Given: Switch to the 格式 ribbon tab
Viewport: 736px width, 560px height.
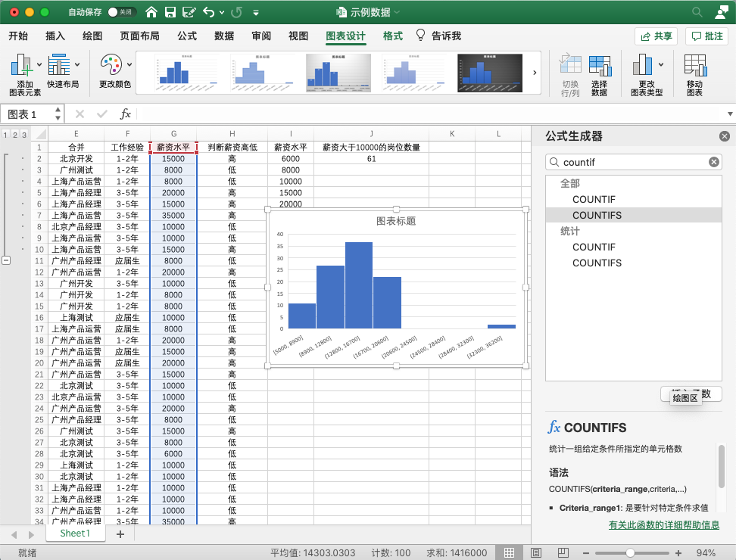Looking at the screenshot, I should pos(392,36).
